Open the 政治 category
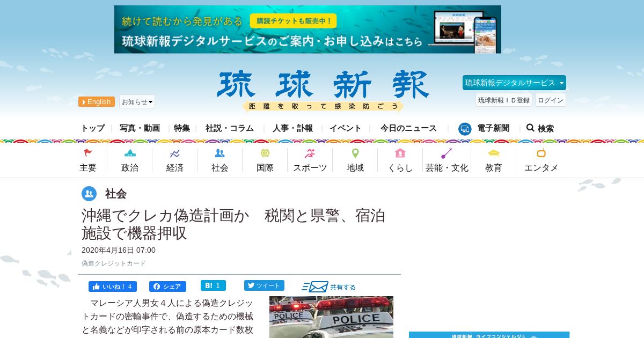The width and height of the screenshot is (644, 338). coord(130,168)
